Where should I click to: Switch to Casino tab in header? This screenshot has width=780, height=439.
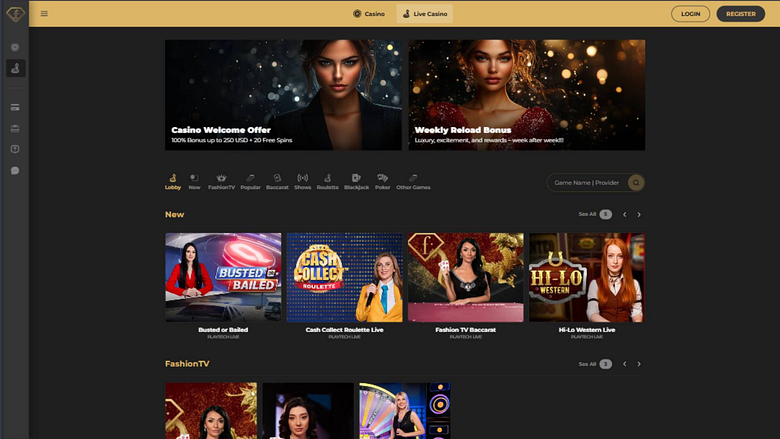(369, 14)
